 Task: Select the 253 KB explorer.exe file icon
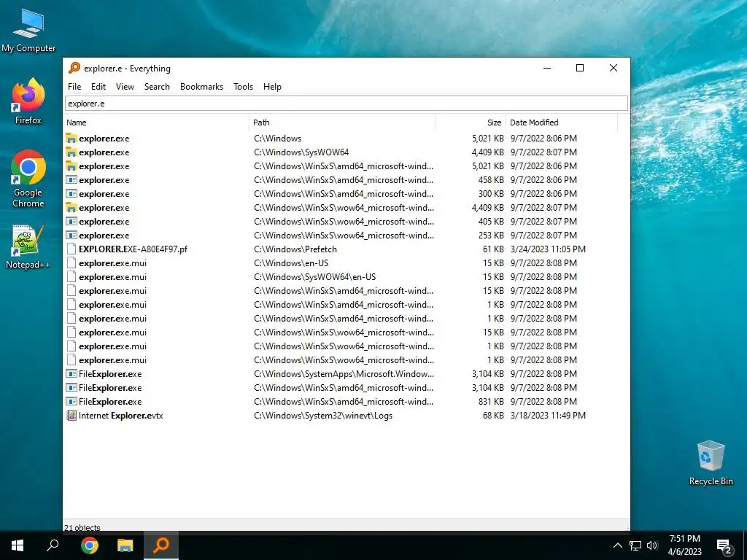tap(71, 236)
